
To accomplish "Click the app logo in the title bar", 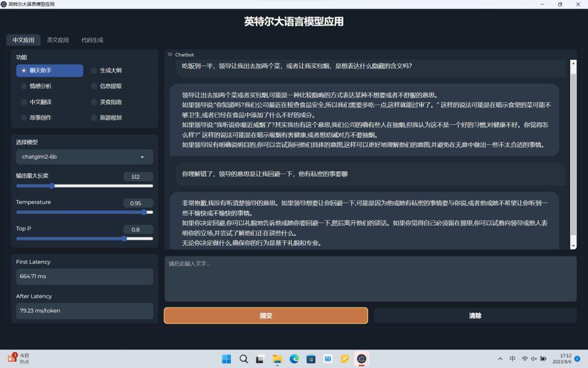I will pyautogui.click(x=4, y=4).
